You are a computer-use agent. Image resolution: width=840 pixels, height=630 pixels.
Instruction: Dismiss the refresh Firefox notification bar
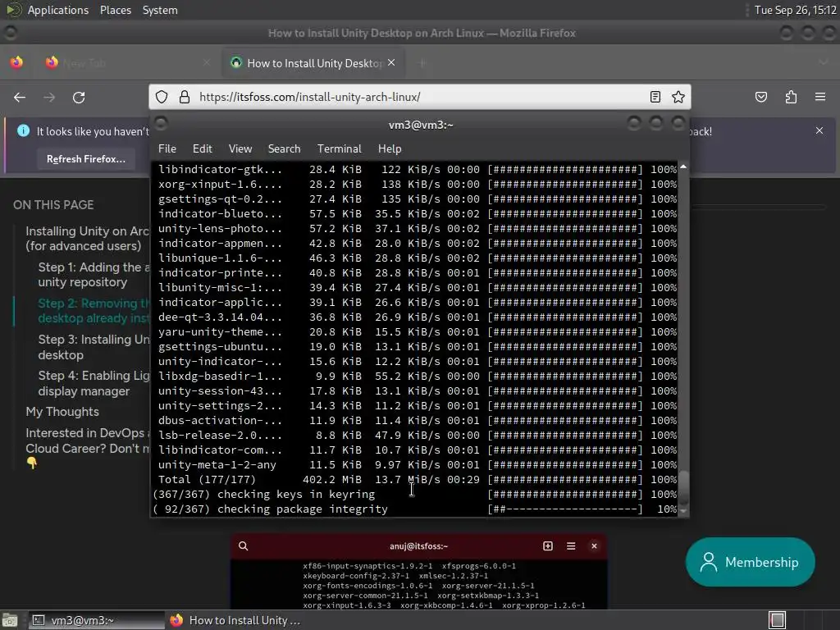819,130
